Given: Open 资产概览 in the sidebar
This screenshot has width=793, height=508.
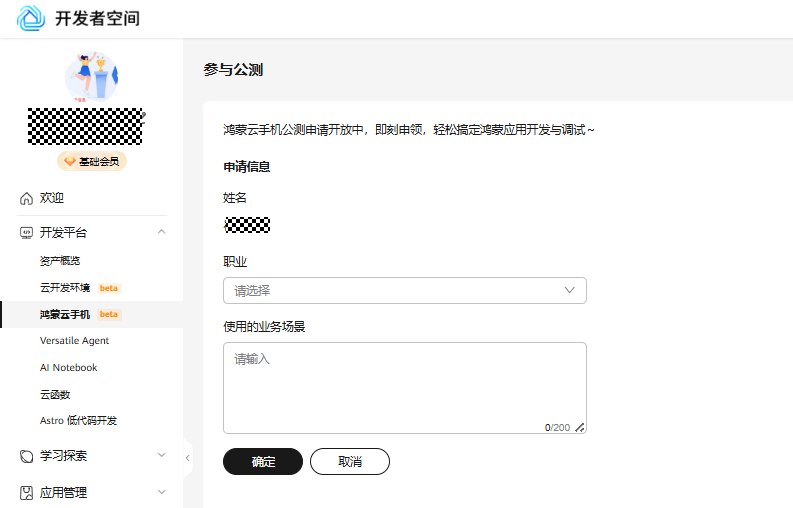Looking at the screenshot, I should pos(60,261).
